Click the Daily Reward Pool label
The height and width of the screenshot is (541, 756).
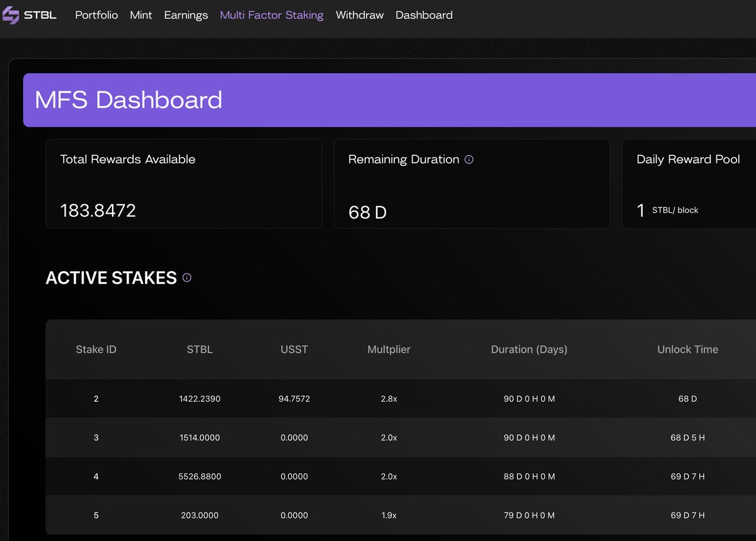point(689,160)
